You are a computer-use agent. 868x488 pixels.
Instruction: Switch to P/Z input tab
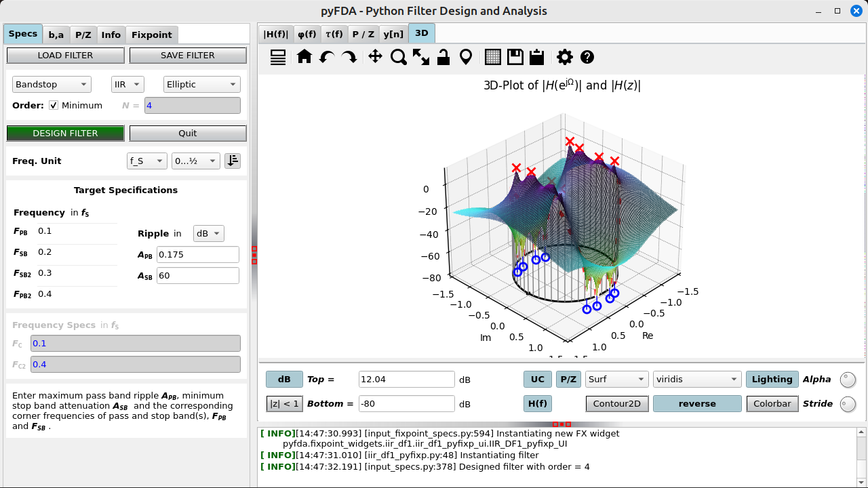click(x=83, y=35)
